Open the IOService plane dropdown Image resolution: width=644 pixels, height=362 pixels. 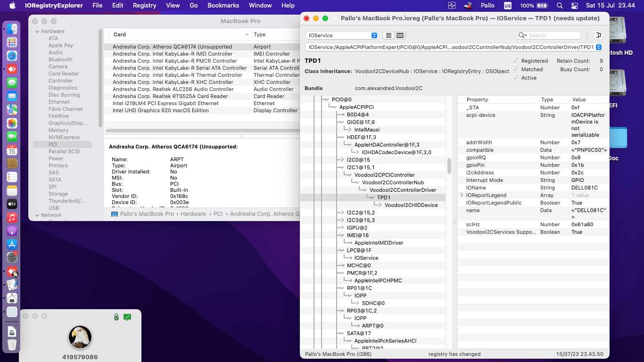click(x=342, y=35)
